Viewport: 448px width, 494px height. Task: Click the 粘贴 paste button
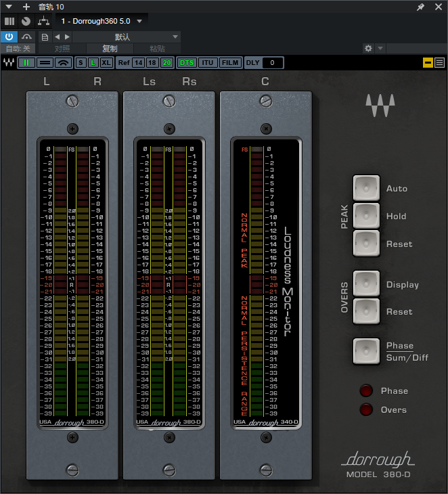click(x=157, y=49)
